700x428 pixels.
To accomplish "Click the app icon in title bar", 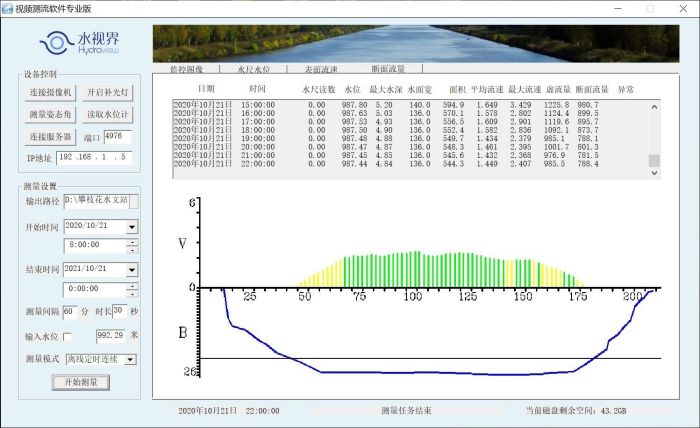I will point(9,8).
